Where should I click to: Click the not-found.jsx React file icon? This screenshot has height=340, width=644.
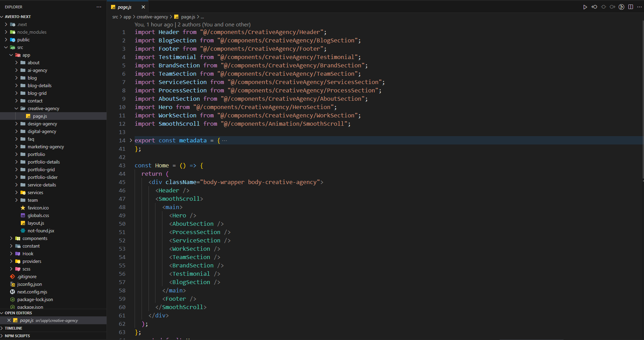(23, 231)
